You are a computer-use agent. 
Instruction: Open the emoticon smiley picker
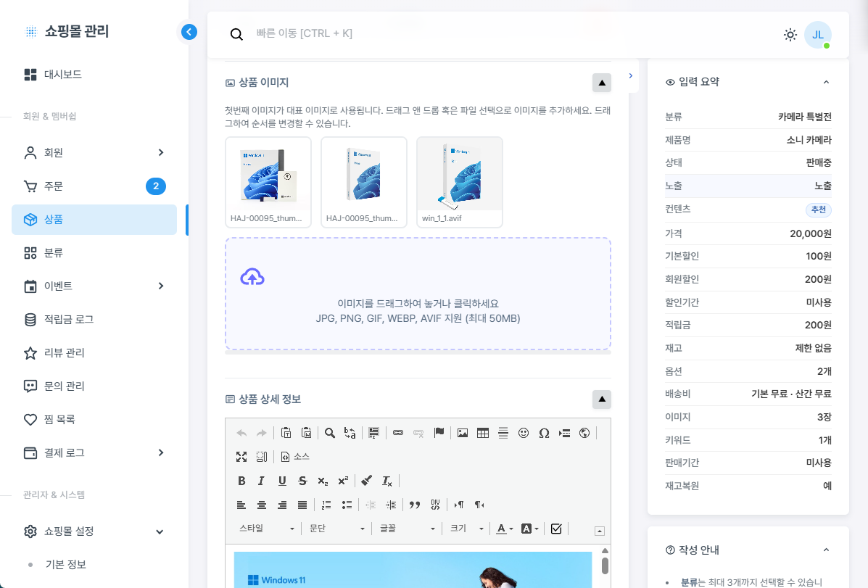(x=524, y=433)
